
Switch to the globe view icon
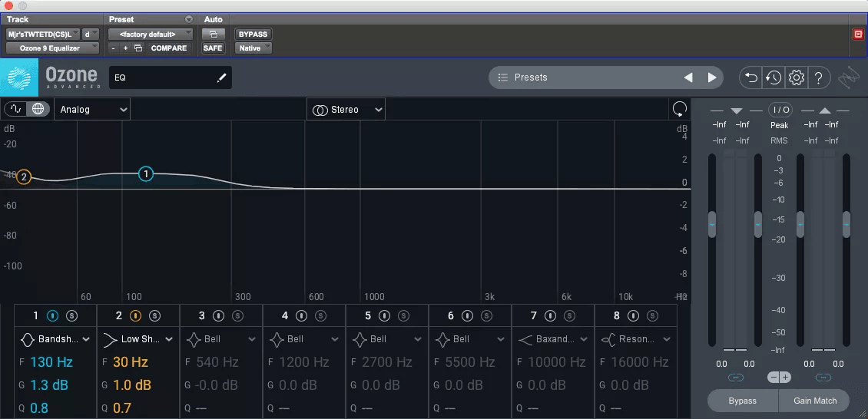click(38, 110)
